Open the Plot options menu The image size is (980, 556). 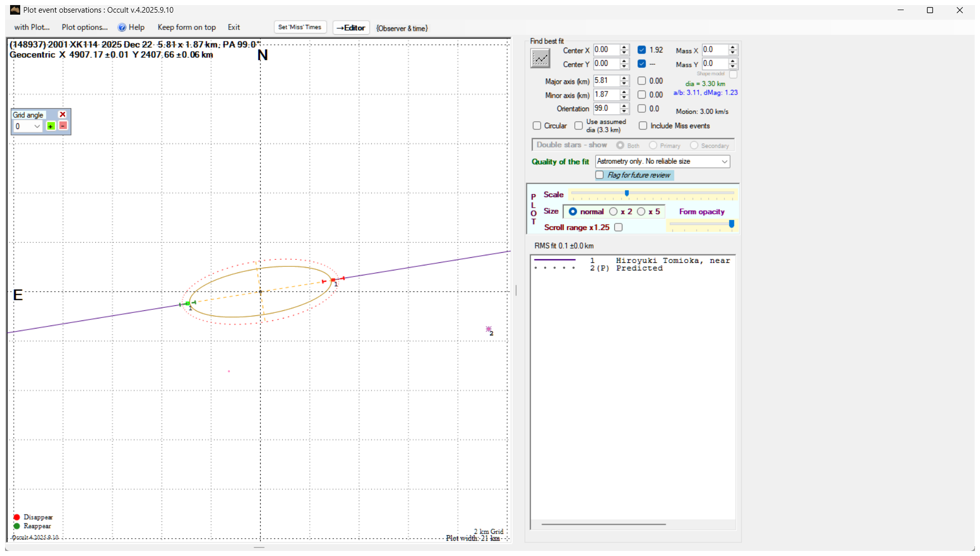(85, 27)
